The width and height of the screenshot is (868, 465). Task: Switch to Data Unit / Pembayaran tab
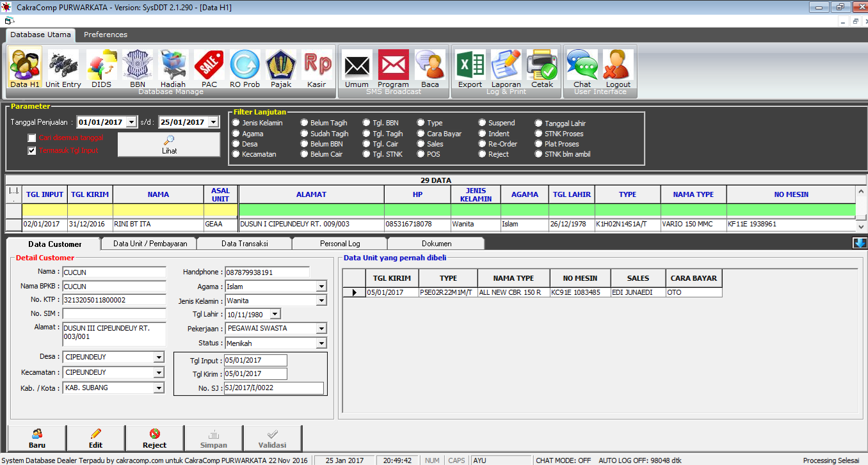point(150,244)
